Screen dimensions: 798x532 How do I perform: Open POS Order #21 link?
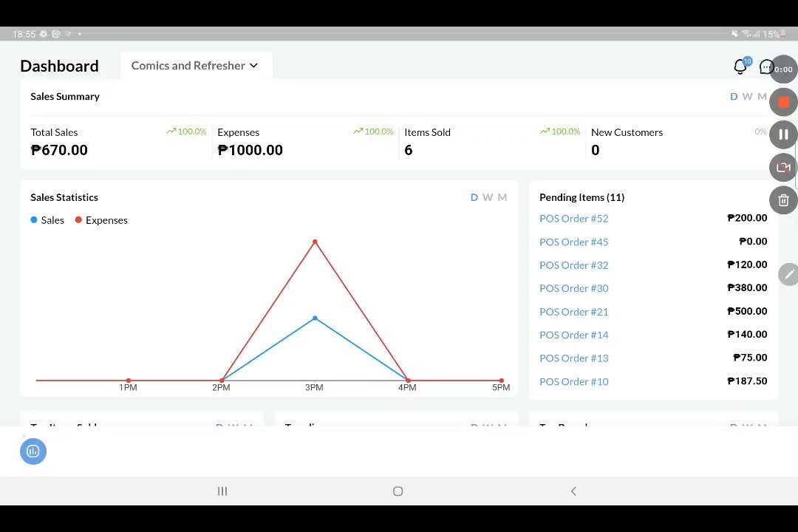click(573, 312)
